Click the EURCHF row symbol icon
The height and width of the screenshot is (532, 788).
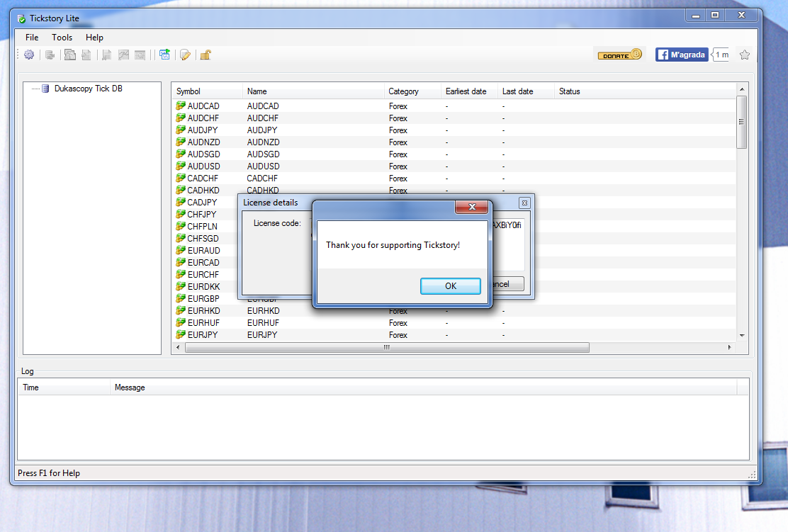pos(181,275)
